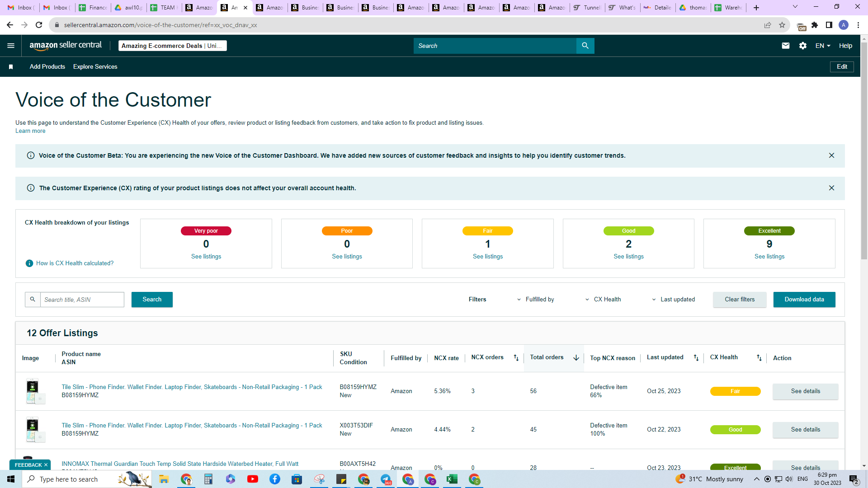
Task: Open the Windows notification center
Action: (854, 479)
